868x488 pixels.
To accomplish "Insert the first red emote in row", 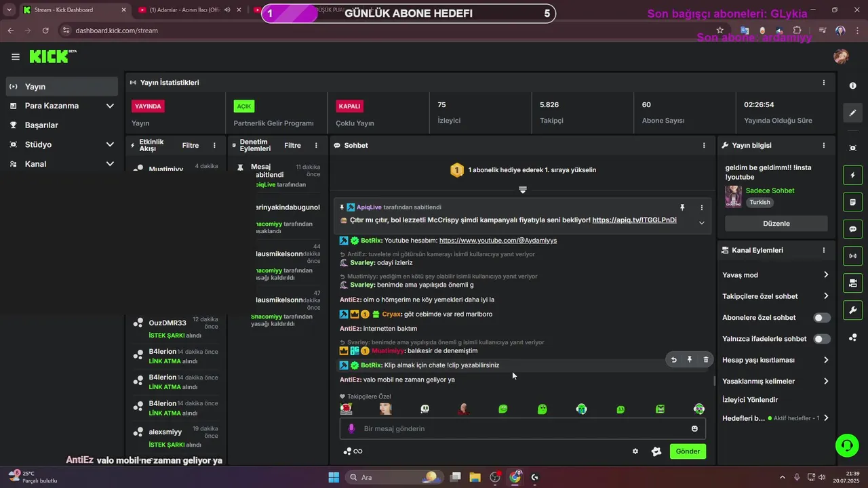I will coord(347,409).
